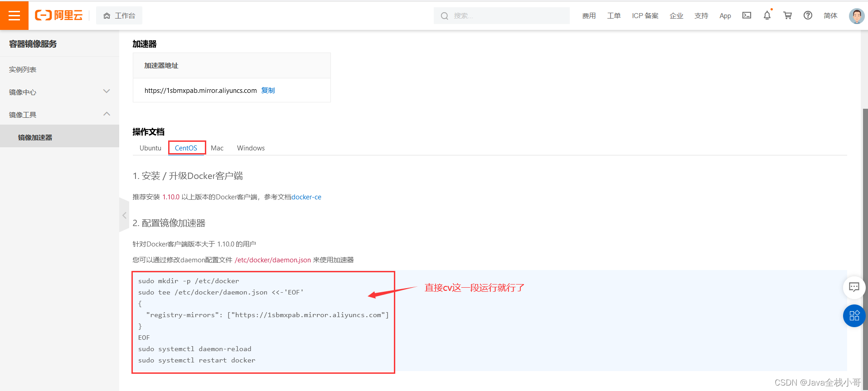
Task: Open the blue apps grid floating button
Action: 854,316
